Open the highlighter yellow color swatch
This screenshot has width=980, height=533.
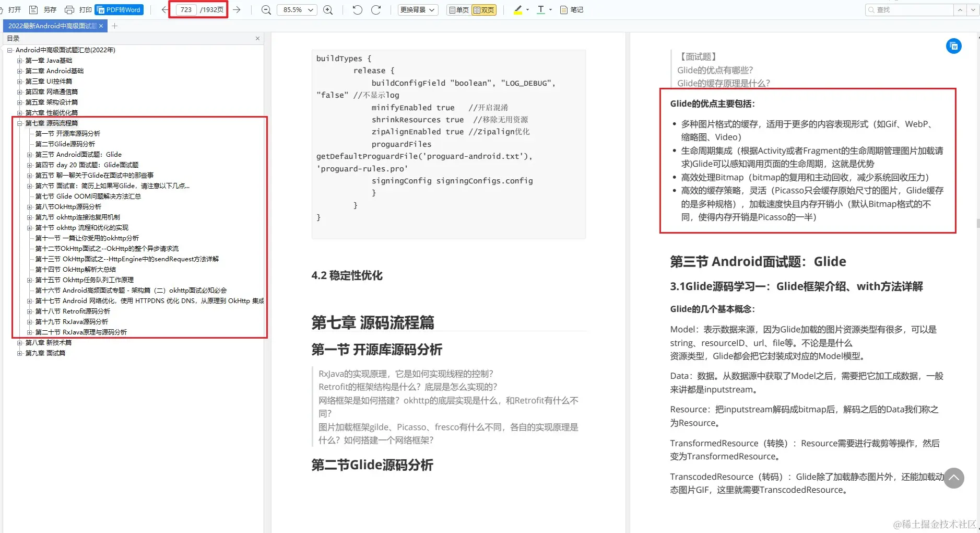[527, 9]
